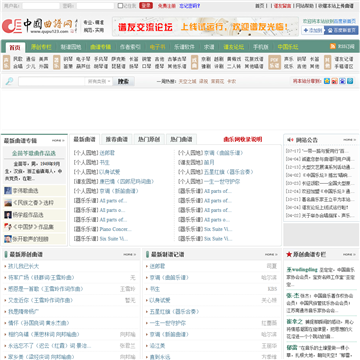
Task: Click the hot search term 茉莉花
Action: click(x=217, y=81)
